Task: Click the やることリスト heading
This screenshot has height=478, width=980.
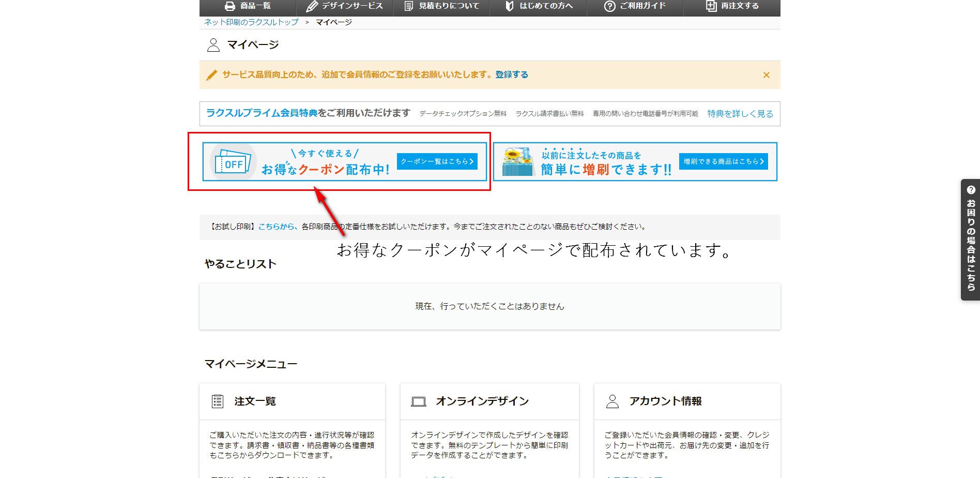Action: (240, 264)
